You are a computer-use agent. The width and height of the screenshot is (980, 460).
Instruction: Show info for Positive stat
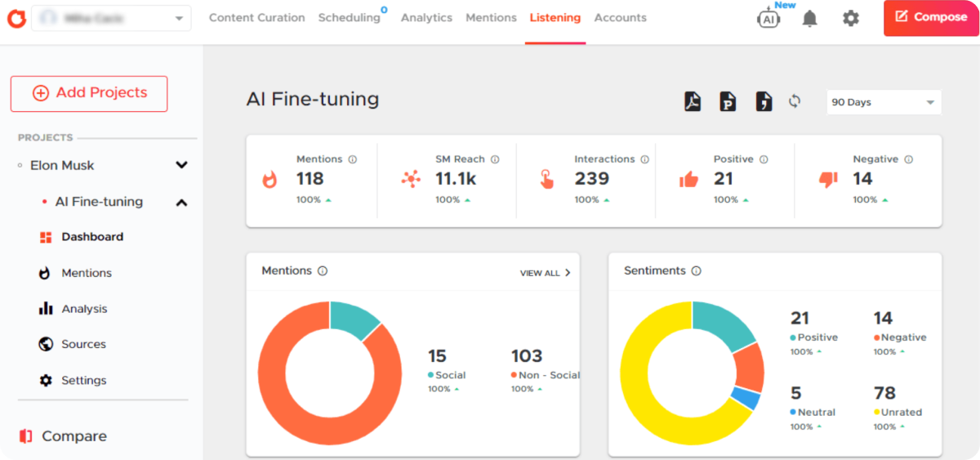(x=764, y=159)
